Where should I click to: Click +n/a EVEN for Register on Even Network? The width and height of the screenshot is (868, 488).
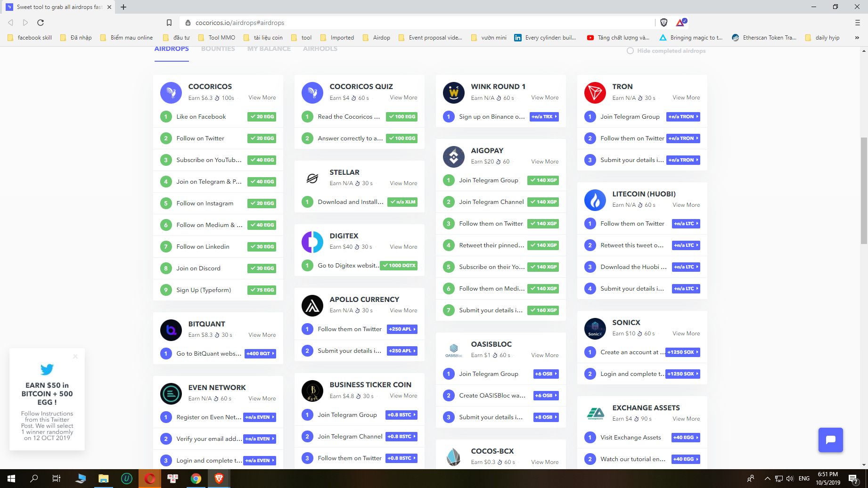[260, 417]
